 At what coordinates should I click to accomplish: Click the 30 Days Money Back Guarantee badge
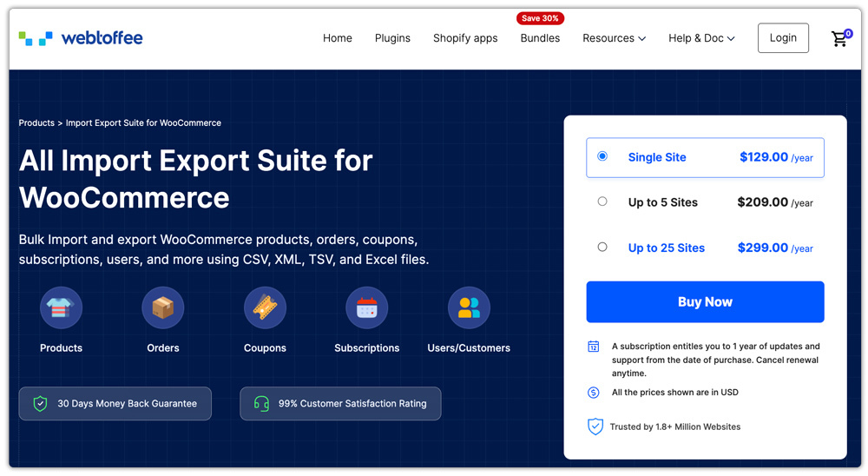115,403
